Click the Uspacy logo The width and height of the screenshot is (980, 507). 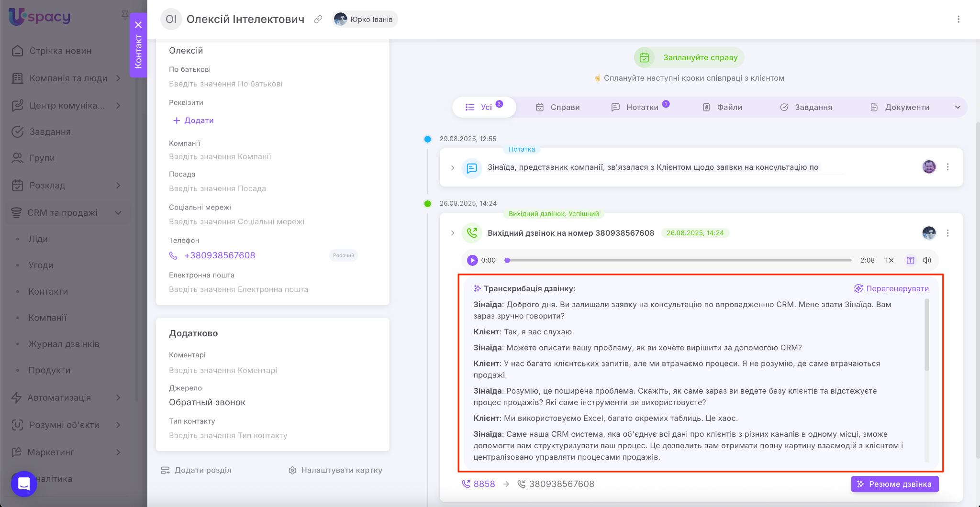[x=40, y=17]
